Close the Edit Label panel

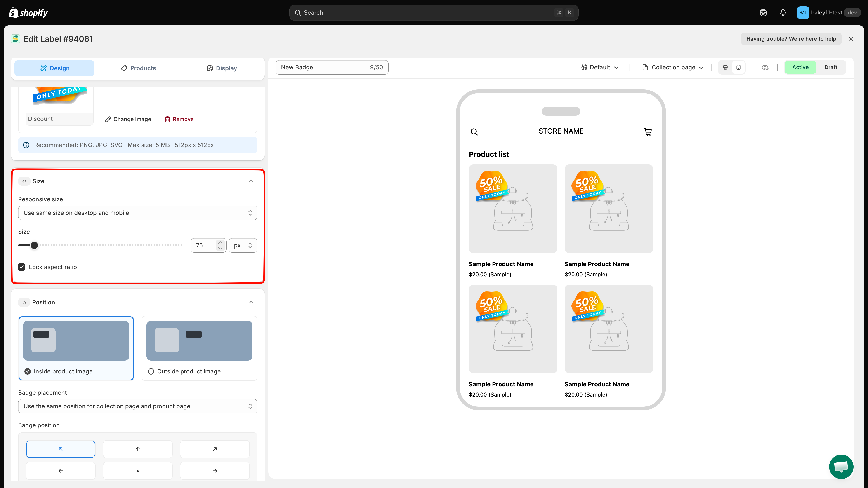click(851, 39)
